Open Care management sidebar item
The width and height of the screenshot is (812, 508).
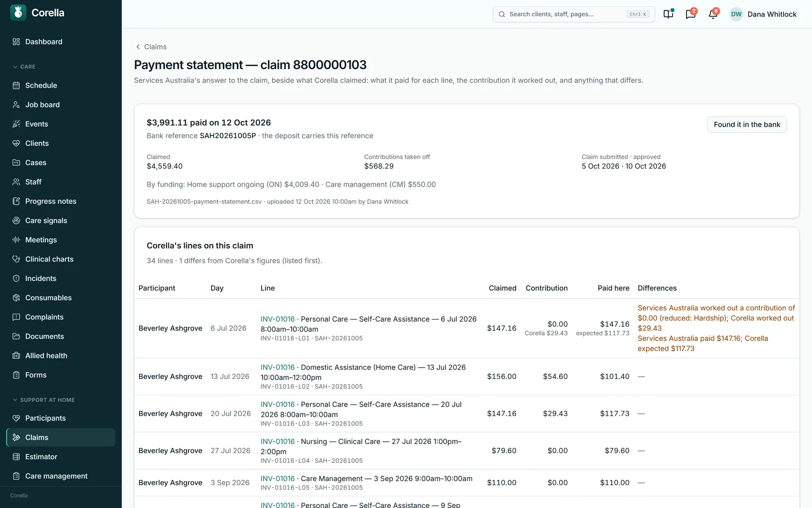click(x=61, y=476)
